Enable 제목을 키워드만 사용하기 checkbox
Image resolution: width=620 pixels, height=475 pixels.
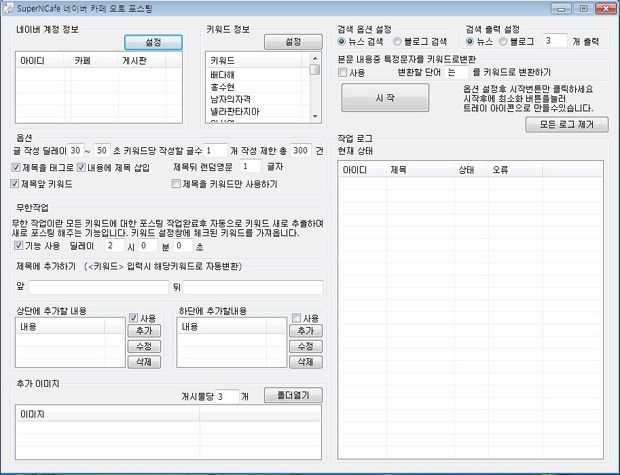click(176, 184)
